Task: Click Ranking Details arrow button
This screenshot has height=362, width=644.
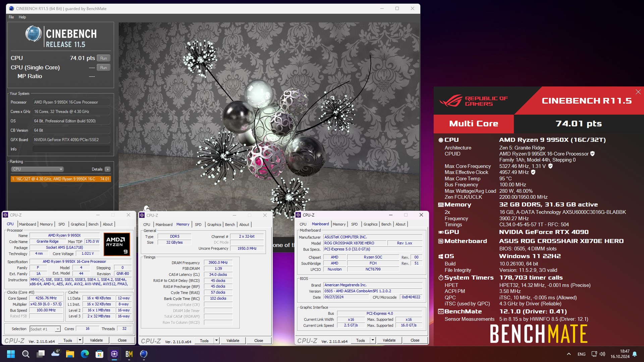Action: tap(107, 169)
